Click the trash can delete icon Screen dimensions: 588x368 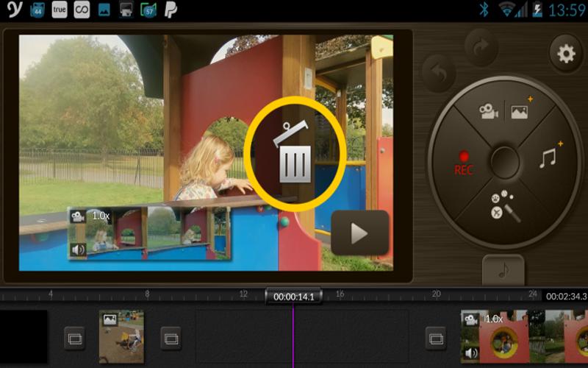(295, 154)
